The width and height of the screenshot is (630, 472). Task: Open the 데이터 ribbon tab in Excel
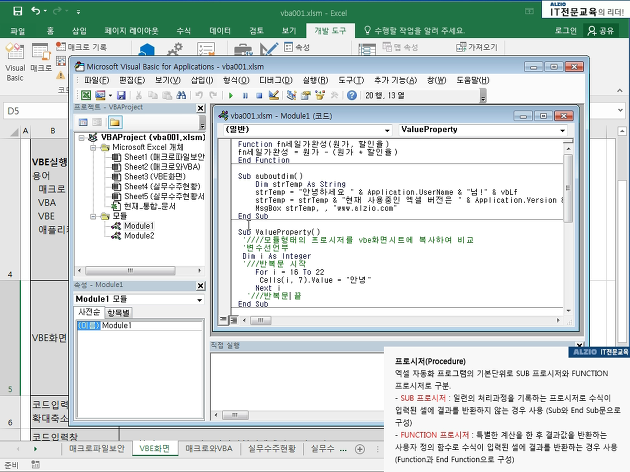(220, 31)
